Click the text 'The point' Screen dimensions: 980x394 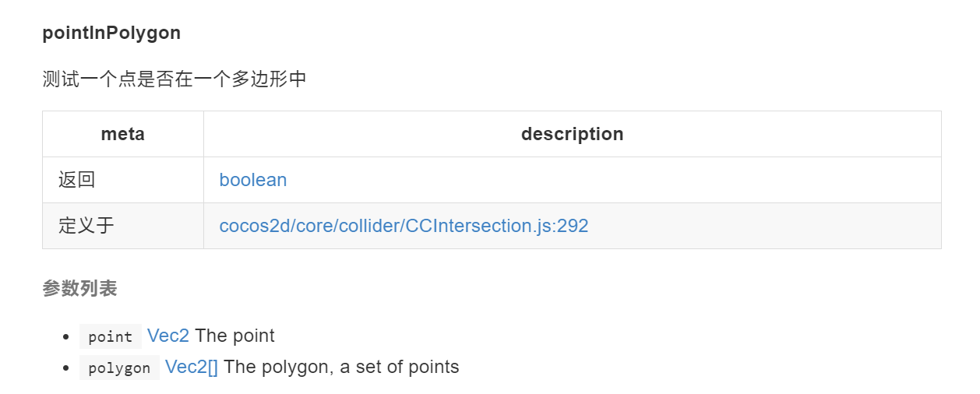(234, 336)
